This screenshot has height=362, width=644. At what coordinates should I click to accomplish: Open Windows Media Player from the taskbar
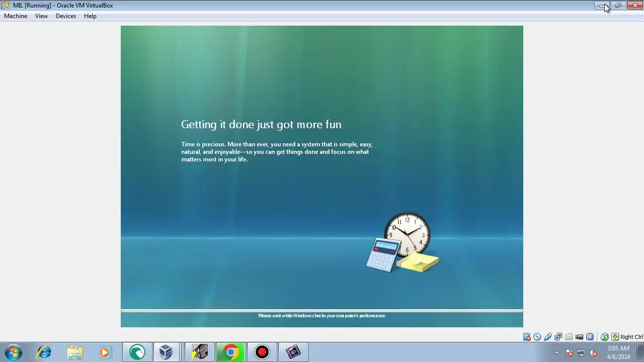click(105, 352)
